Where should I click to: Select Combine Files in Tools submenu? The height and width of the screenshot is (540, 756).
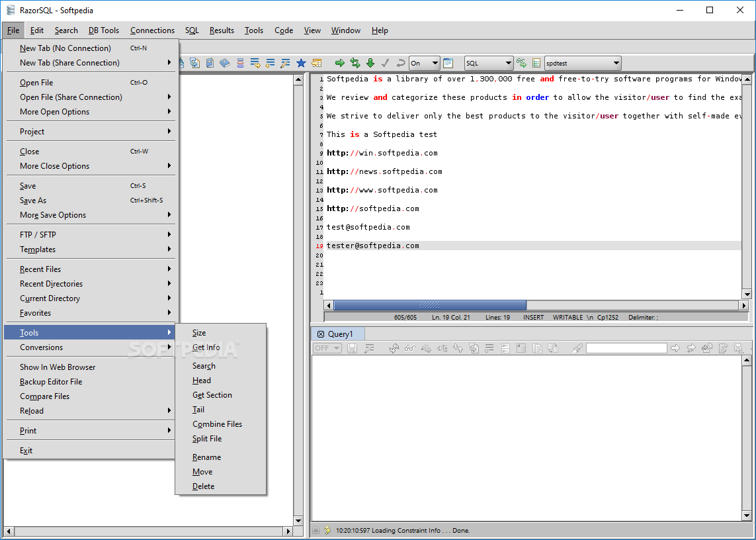click(220, 424)
